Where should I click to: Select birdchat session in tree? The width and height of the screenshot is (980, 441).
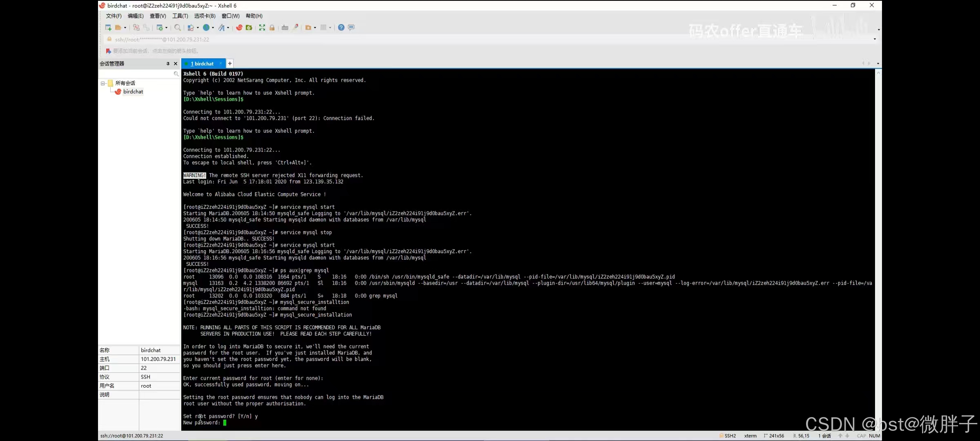[x=133, y=91]
